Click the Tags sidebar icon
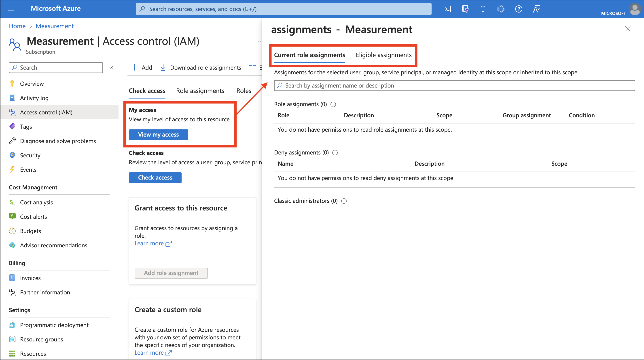Screen dimensions: 644x360 pos(13,127)
